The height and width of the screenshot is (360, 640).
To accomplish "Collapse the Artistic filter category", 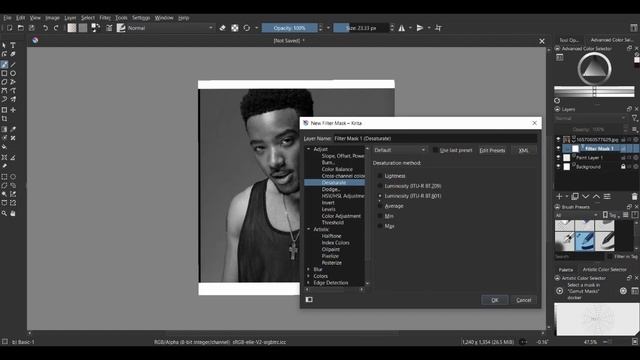I will 309,229.
